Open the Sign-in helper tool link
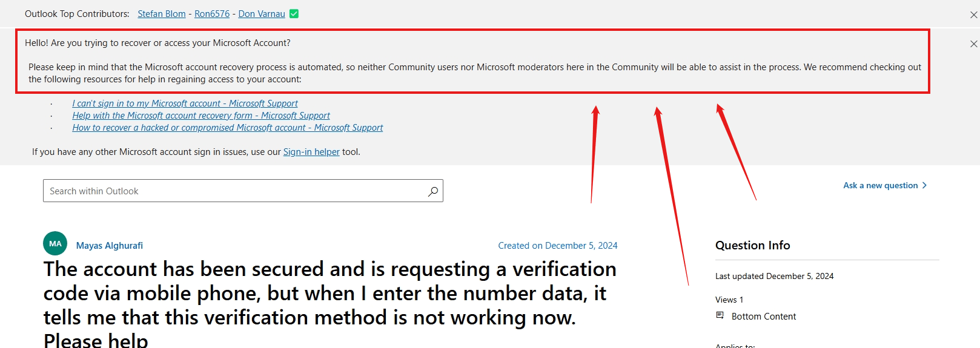Image resolution: width=980 pixels, height=348 pixels. (311, 152)
